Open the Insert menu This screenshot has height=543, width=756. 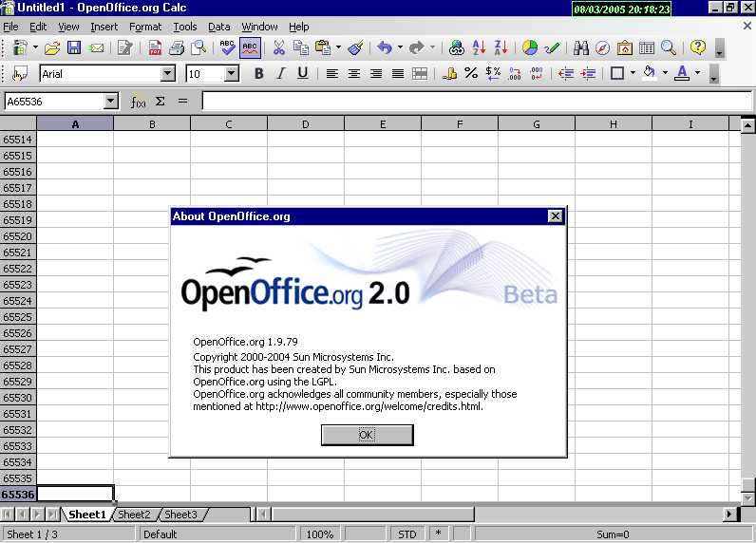click(104, 27)
